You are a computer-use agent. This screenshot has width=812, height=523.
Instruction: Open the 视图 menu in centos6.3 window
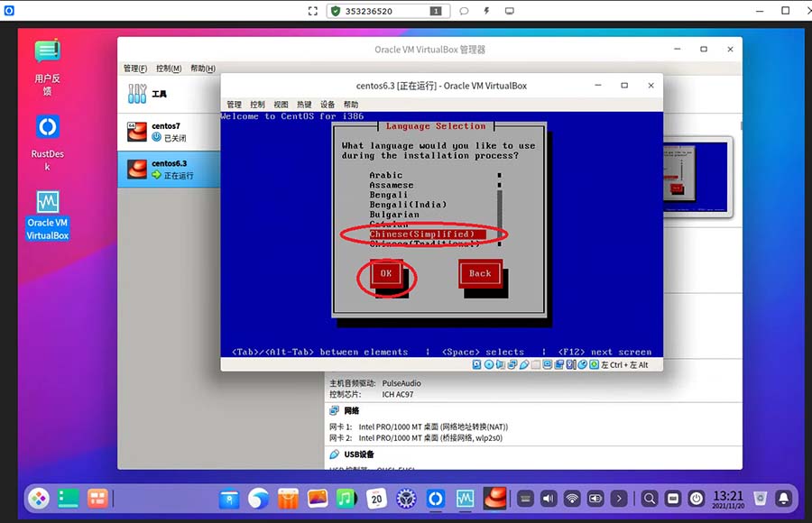[x=281, y=104]
